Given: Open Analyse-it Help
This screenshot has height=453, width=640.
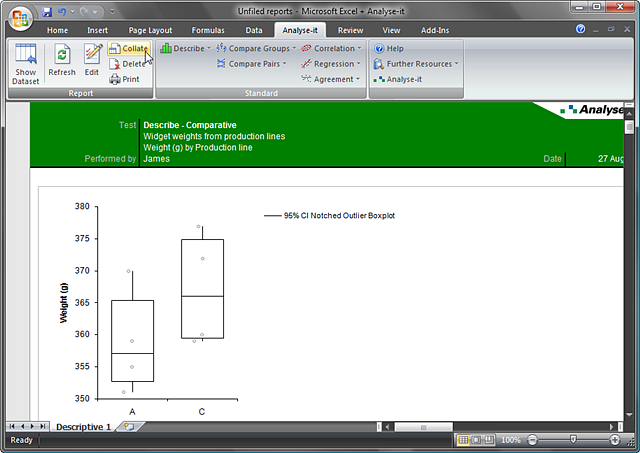Looking at the screenshot, I should point(388,48).
